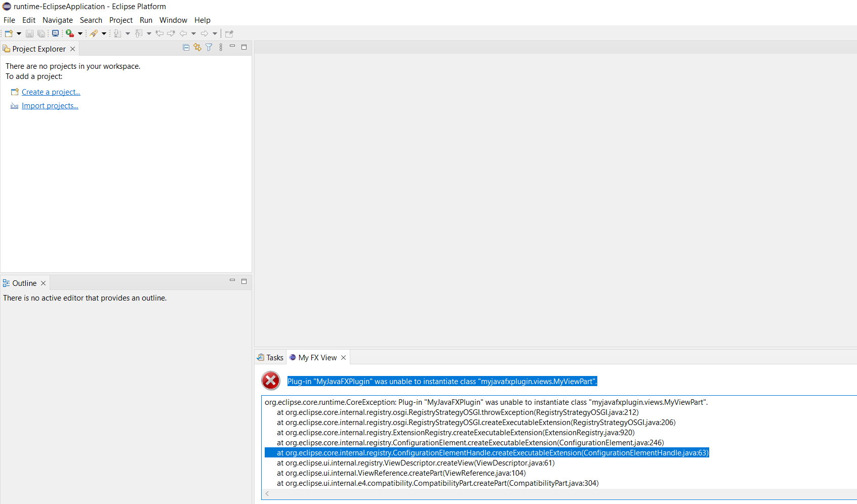This screenshot has width=857, height=504.
Task: Select the CompatibilityPart.createPart stack line
Action: [x=438, y=483]
